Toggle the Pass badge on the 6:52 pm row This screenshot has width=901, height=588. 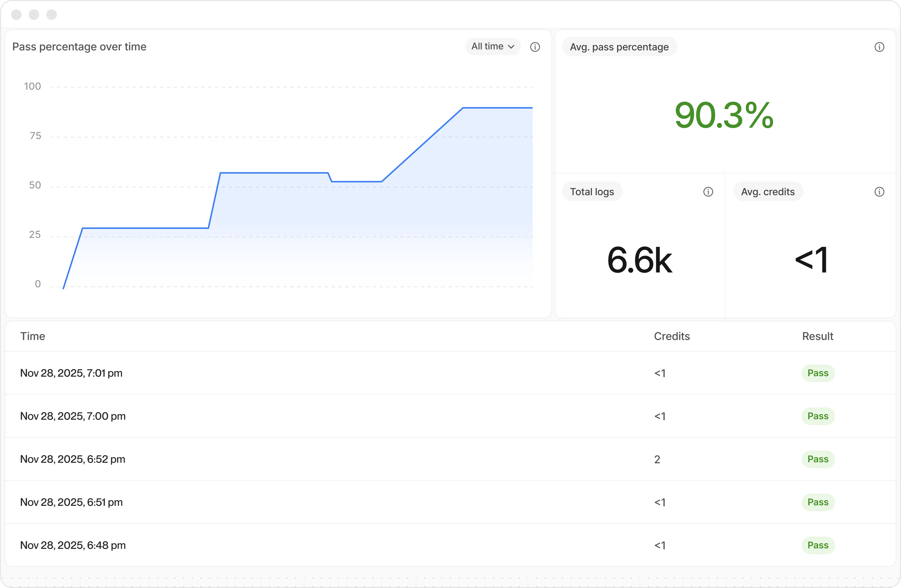[x=818, y=459]
